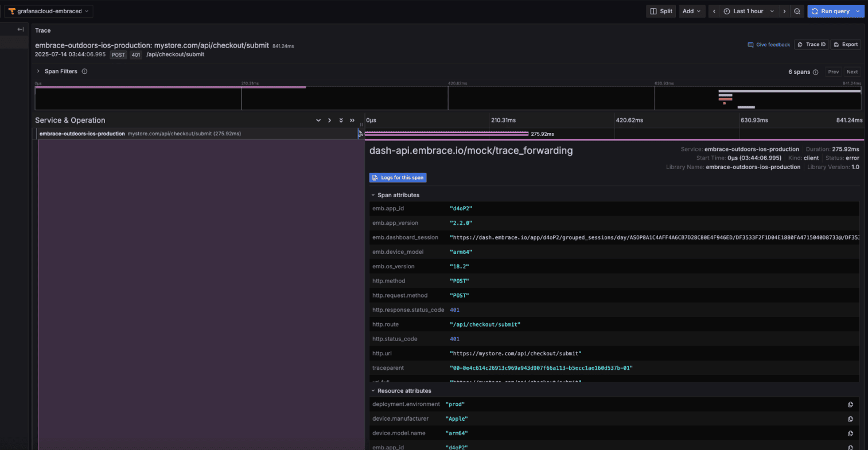Screen dimensions: 868x450
Task: Click the deployment.environment value "prod"
Action: [456, 404]
